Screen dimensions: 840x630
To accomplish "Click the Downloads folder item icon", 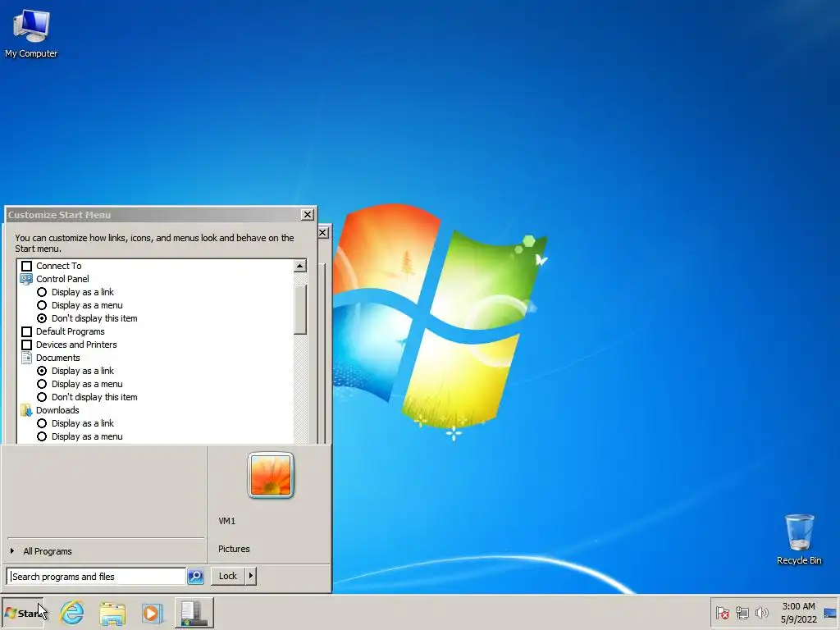I will 26,410.
